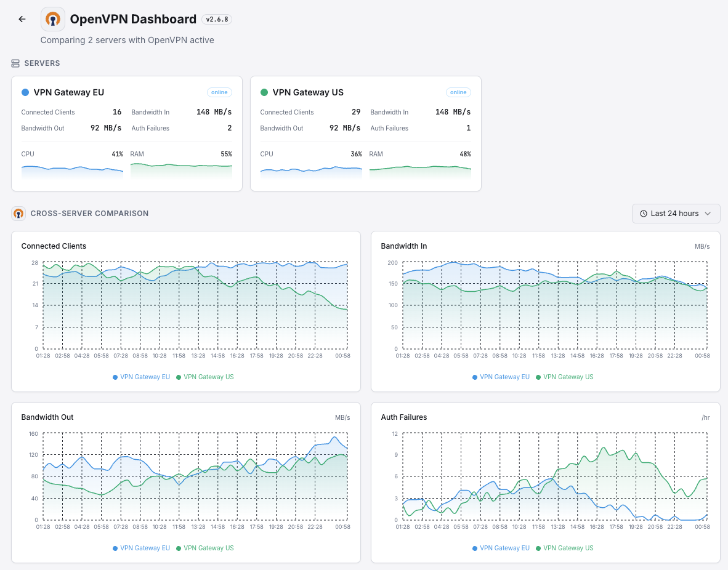Open the Last 24 hours dropdown
The height and width of the screenshot is (570, 728).
click(676, 214)
